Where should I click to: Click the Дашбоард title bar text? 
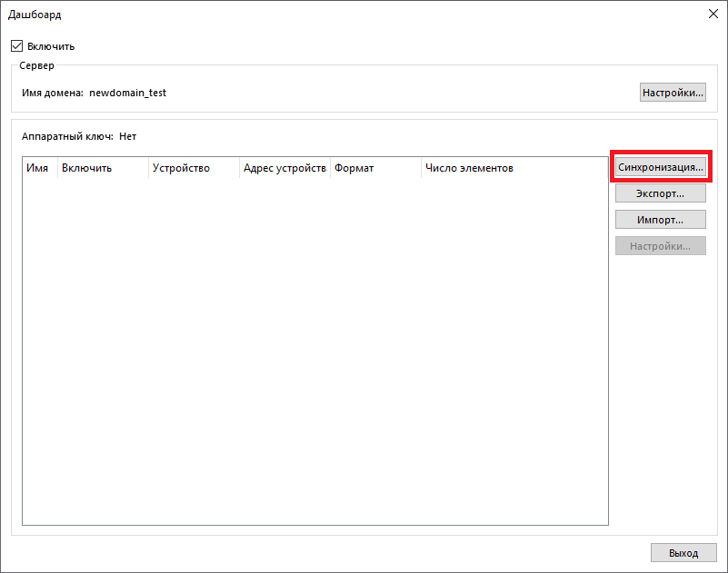pos(35,15)
